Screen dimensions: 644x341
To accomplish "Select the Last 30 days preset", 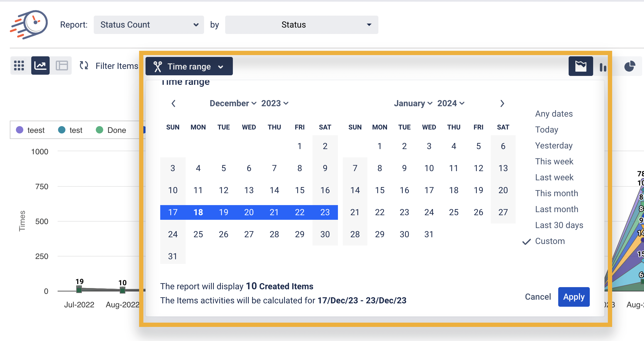I will (x=559, y=225).
